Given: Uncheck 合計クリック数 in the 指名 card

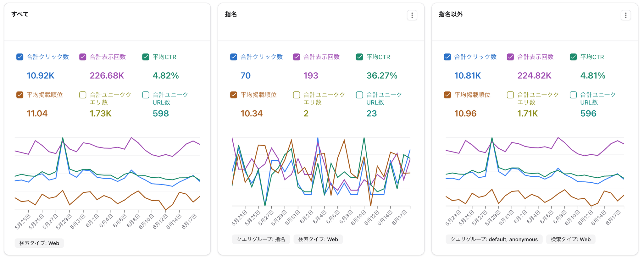Looking at the screenshot, I should (x=234, y=57).
